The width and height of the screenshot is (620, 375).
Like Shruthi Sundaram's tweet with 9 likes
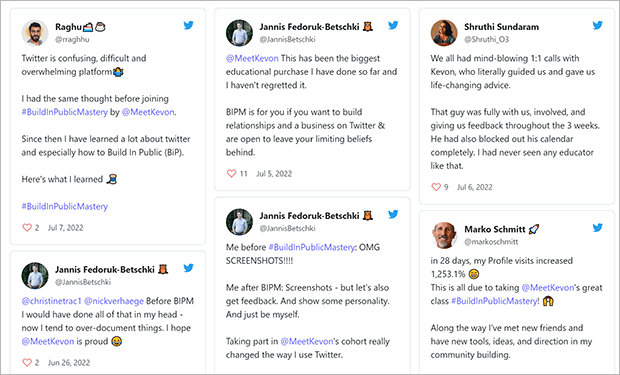click(x=436, y=187)
